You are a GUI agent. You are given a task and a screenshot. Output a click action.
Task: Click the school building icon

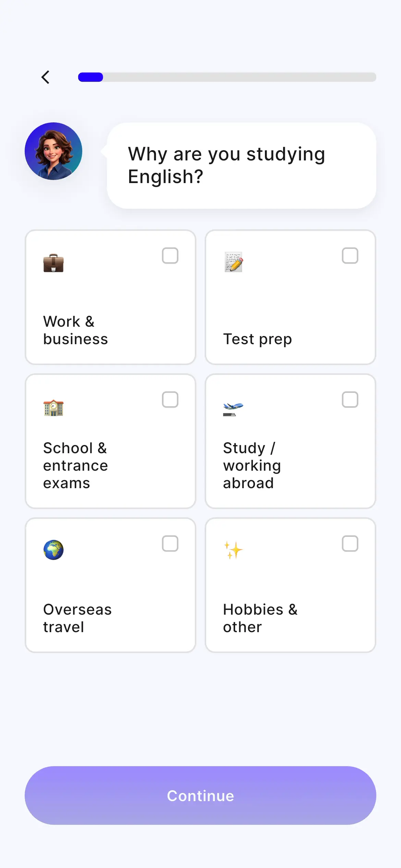pyautogui.click(x=53, y=408)
